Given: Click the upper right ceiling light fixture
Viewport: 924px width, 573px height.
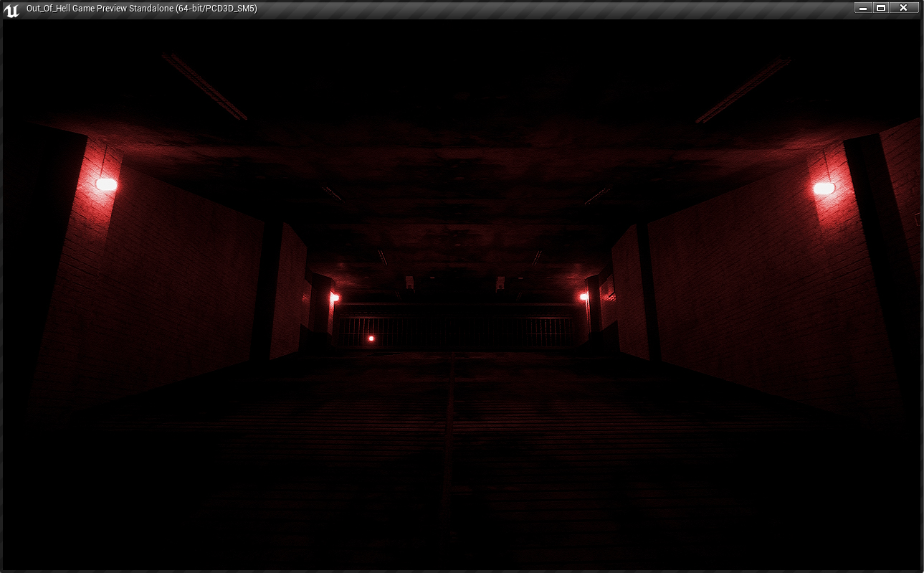Looking at the screenshot, I should 743,90.
